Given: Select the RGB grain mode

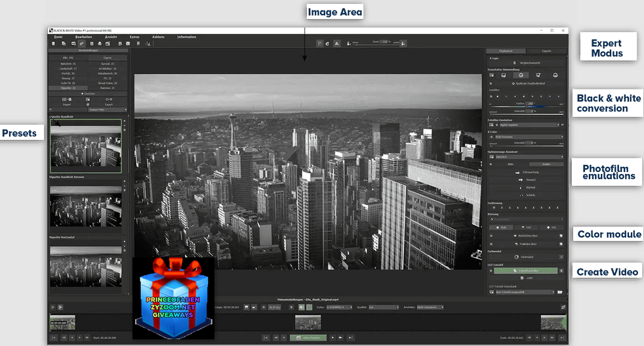Looking at the screenshot, I should 501,228.
